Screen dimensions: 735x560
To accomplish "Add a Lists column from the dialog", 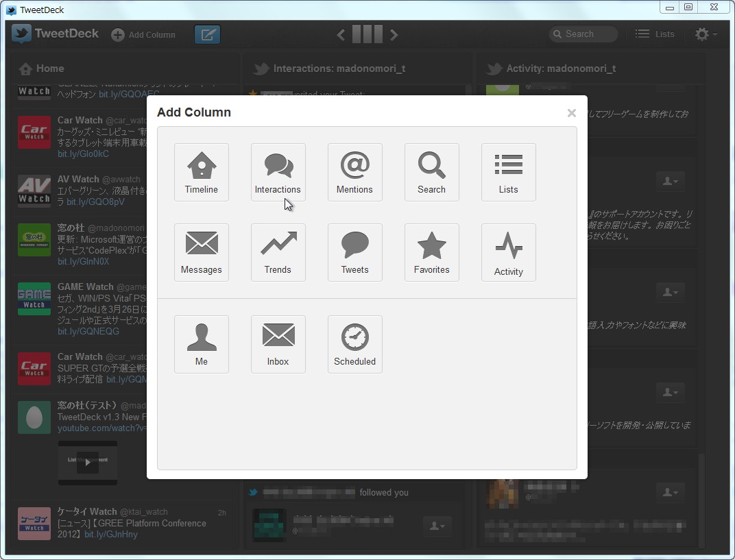I will pyautogui.click(x=508, y=172).
